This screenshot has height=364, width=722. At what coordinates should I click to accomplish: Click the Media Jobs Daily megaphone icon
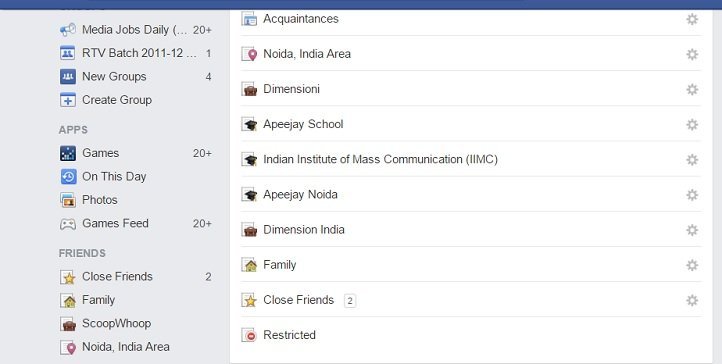[x=68, y=30]
